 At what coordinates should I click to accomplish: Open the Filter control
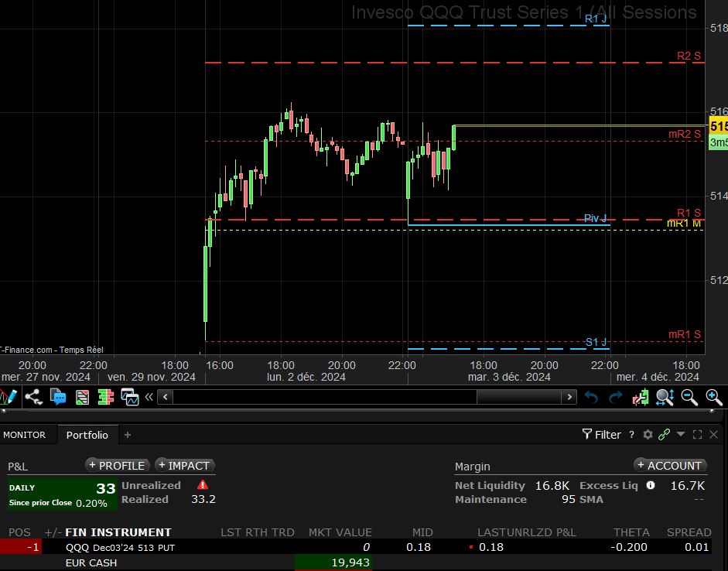tap(602, 435)
